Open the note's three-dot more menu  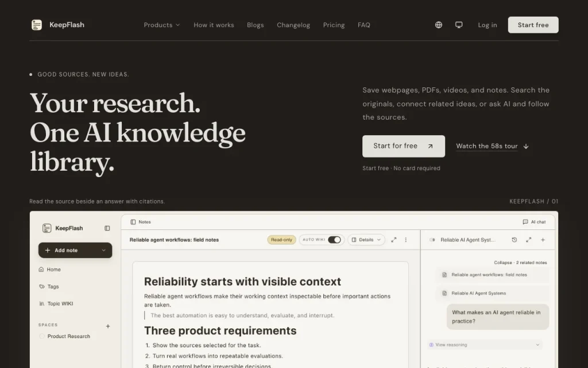(x=406, y=240)
